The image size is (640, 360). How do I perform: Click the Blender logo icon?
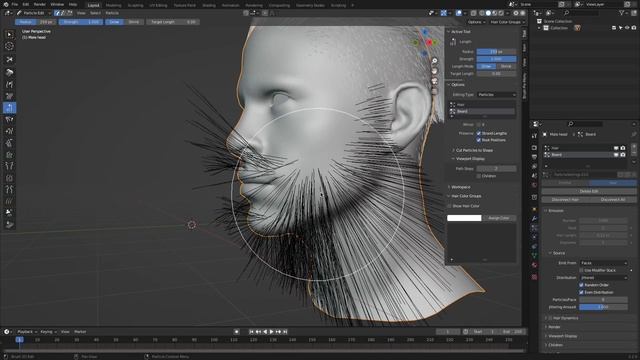[x=6, y=4]
